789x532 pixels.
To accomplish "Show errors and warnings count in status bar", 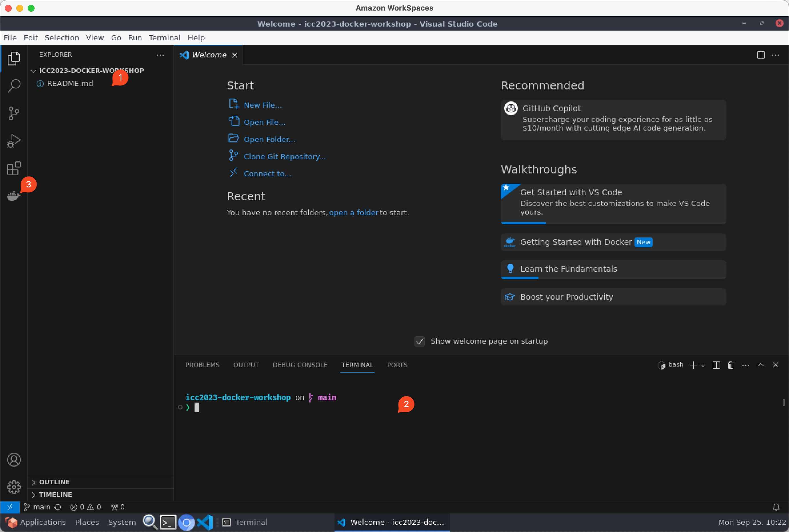I will [85, 507].
